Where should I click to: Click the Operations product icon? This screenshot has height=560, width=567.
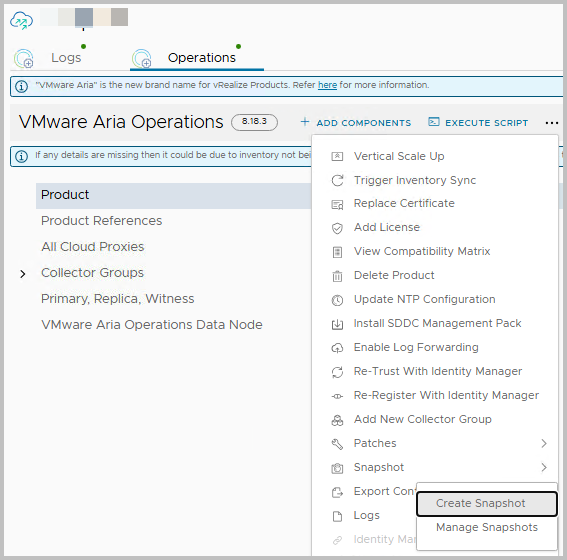click(142, 58)
